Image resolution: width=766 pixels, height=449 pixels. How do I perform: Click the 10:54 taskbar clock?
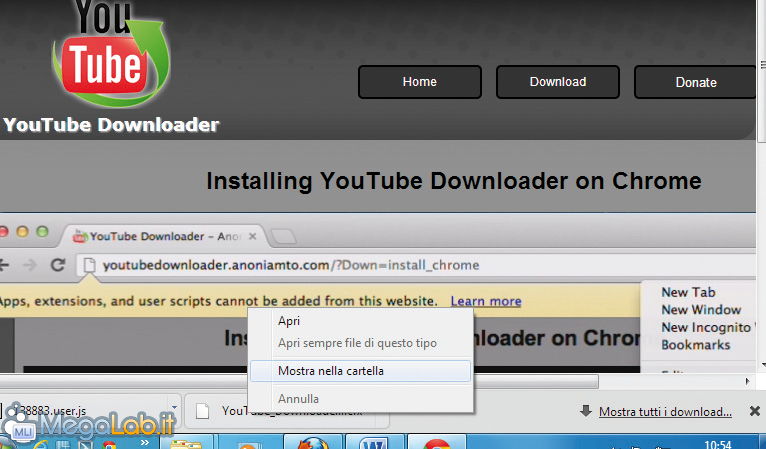pos(718,445)
